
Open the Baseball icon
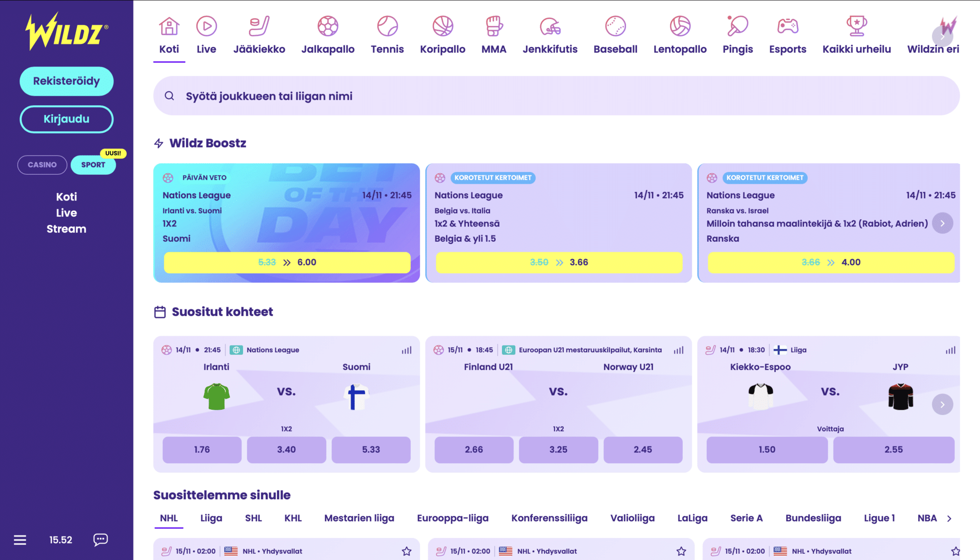click(615, 26)
